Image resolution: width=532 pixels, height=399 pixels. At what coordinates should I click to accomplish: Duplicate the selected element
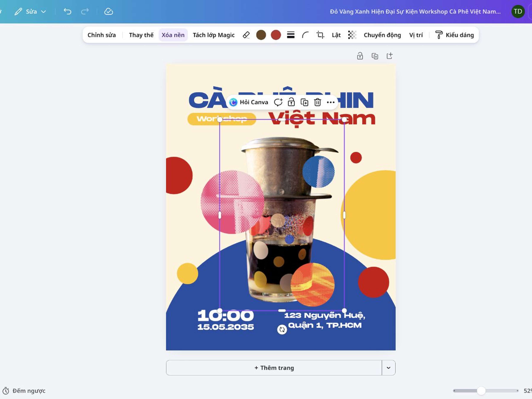[304, 102]
